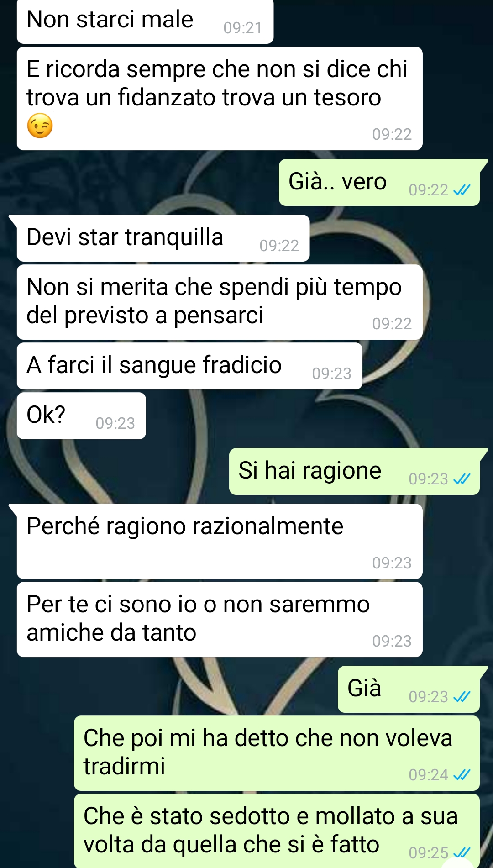Select the green 'Già.. vero' bubble
Screen dimensions: 493x868
379,183
